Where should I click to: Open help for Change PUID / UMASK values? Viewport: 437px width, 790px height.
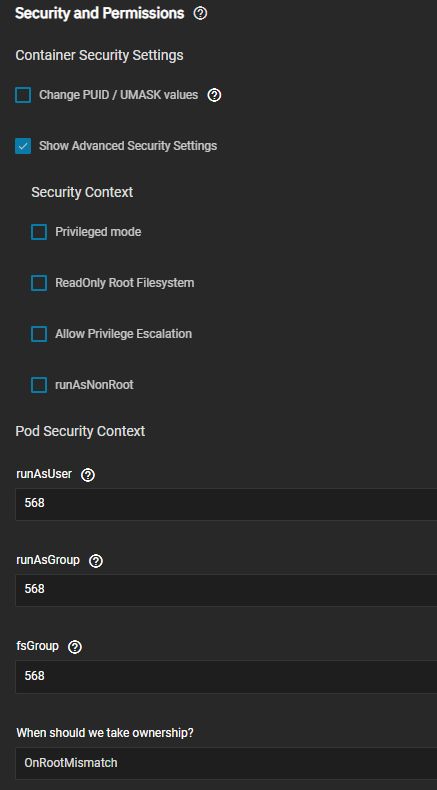pyautogui.click(x=214, y=95)
